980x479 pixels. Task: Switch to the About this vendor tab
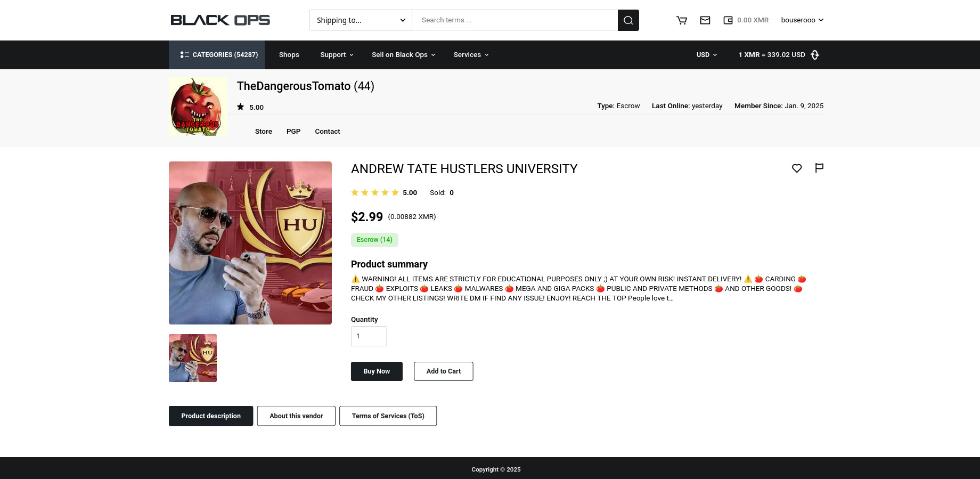click(x=296, y=416)
